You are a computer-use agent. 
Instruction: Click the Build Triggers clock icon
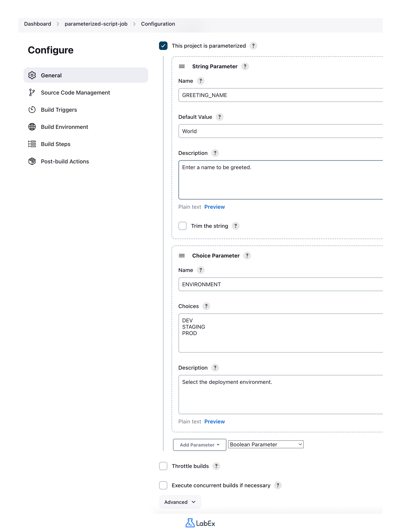tap(32, 110)
